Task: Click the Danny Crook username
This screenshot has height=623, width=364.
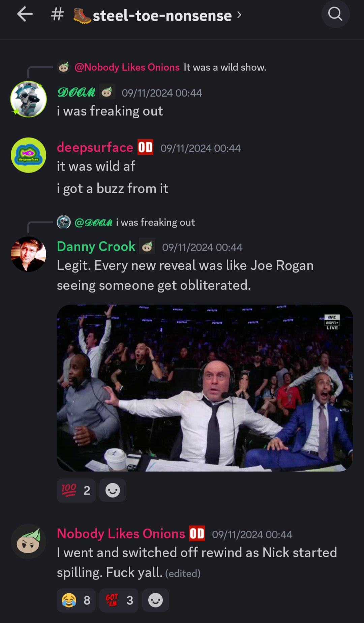Action: 96,246
